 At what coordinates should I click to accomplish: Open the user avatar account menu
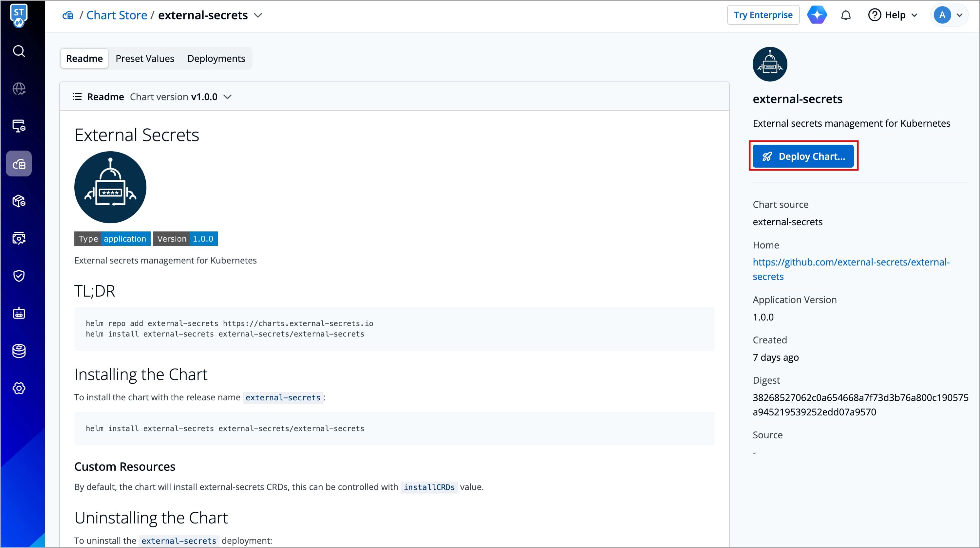coord(949,15)
